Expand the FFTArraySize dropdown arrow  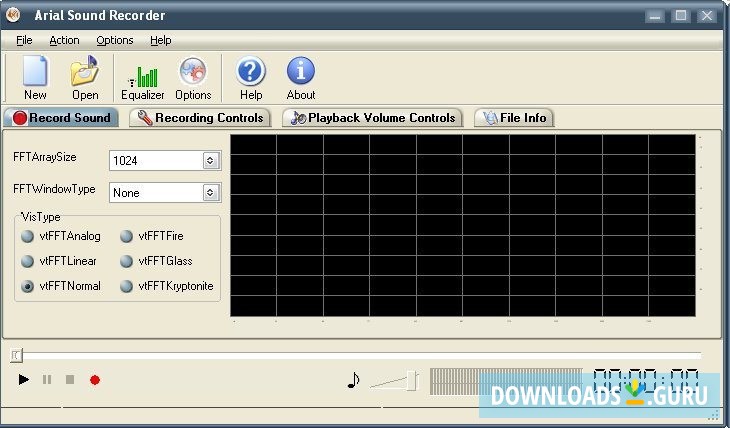tap(210, 161)
